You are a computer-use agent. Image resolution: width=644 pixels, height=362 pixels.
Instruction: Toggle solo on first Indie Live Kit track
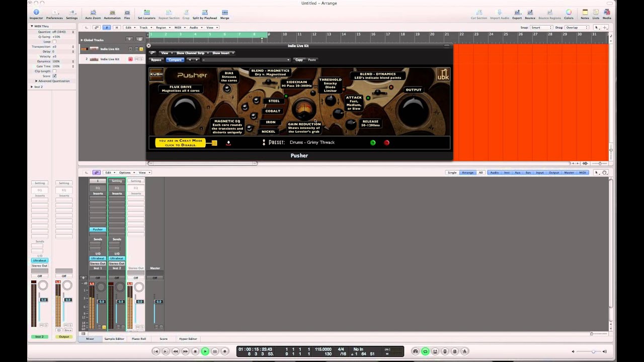pyautogui.click(x=141, y=49)
